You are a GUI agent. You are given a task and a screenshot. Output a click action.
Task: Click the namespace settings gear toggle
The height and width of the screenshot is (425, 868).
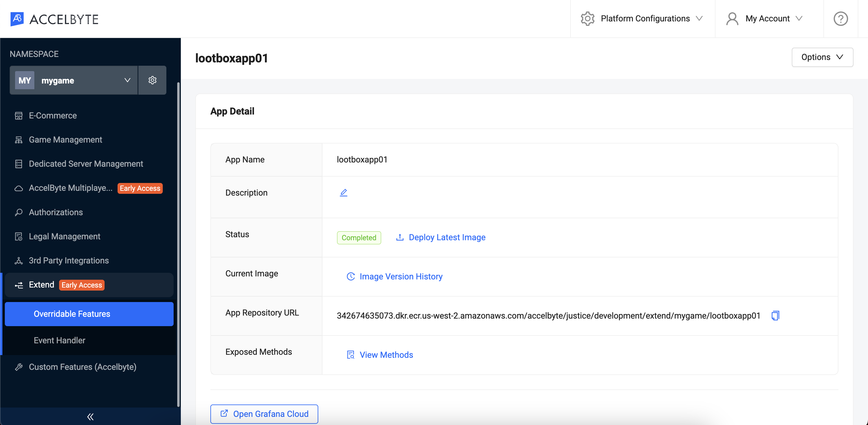(x=152, y=80)
